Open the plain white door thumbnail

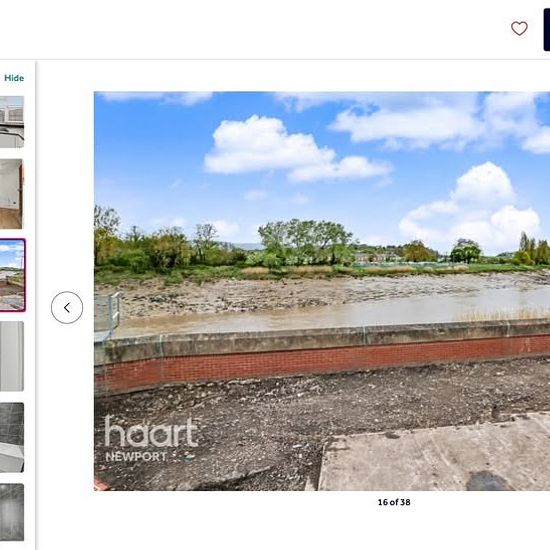12,356
